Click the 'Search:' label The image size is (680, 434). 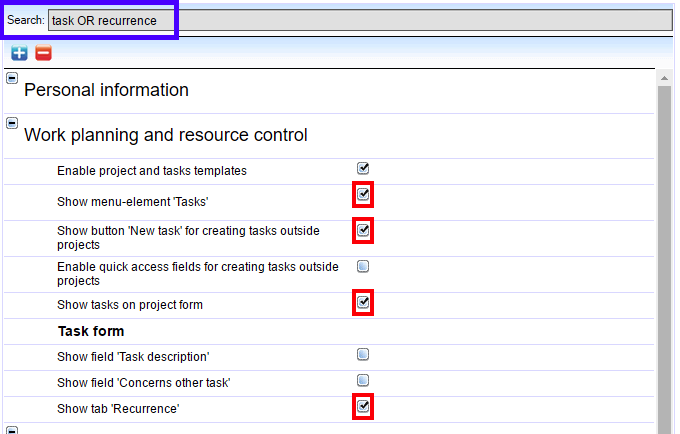25,21
